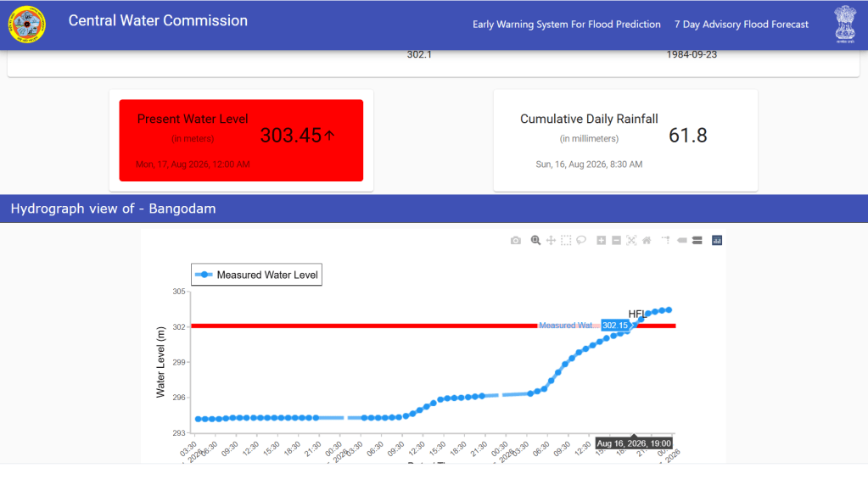The height and width of the screenshot is (479, 868).
Task: Toggle spike lines on the chart
Action: pyautogui.click(x=666, y=240)
